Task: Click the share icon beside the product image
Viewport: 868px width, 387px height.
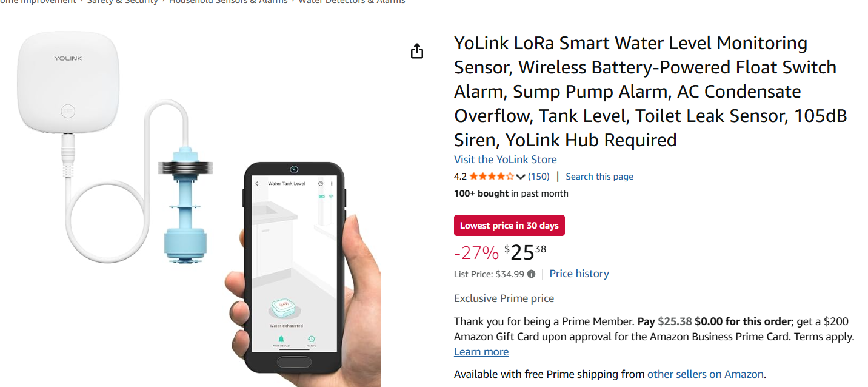Action: 416,52
